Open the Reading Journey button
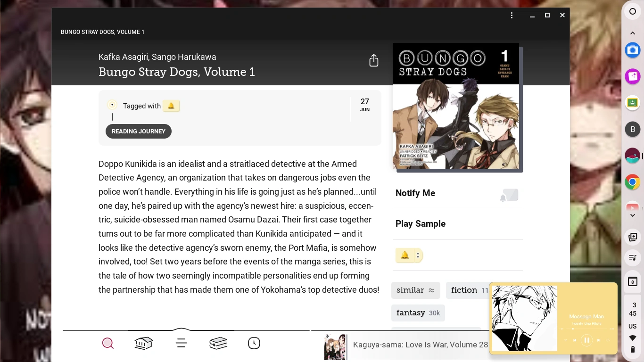Viewport: 644px width, 362px height. [139, 132]
